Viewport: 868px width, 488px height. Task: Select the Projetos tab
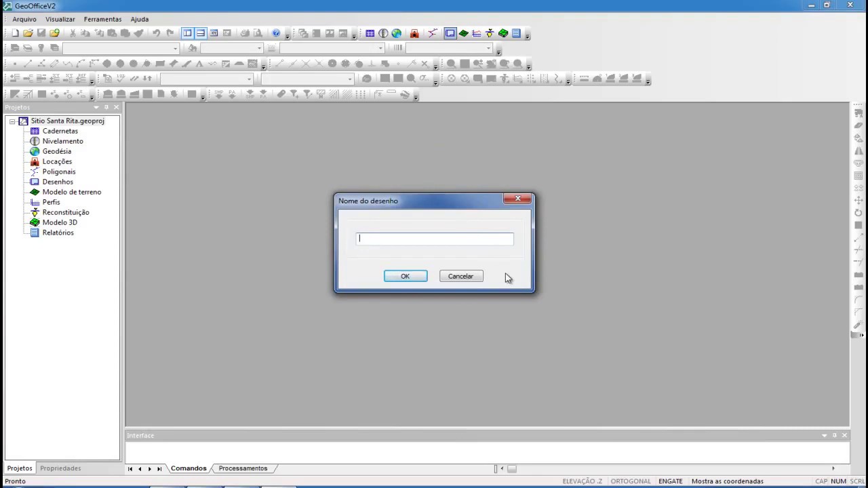pos(20,468)
